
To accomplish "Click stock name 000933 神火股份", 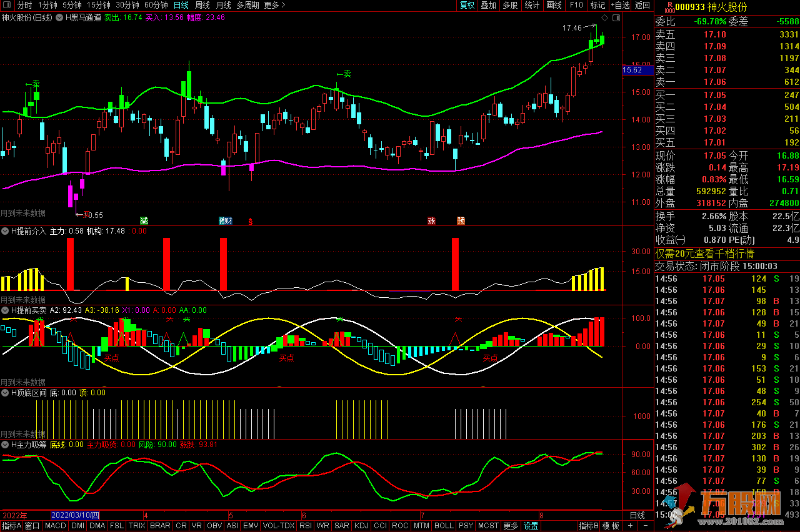I will click(x=711, y=7).
